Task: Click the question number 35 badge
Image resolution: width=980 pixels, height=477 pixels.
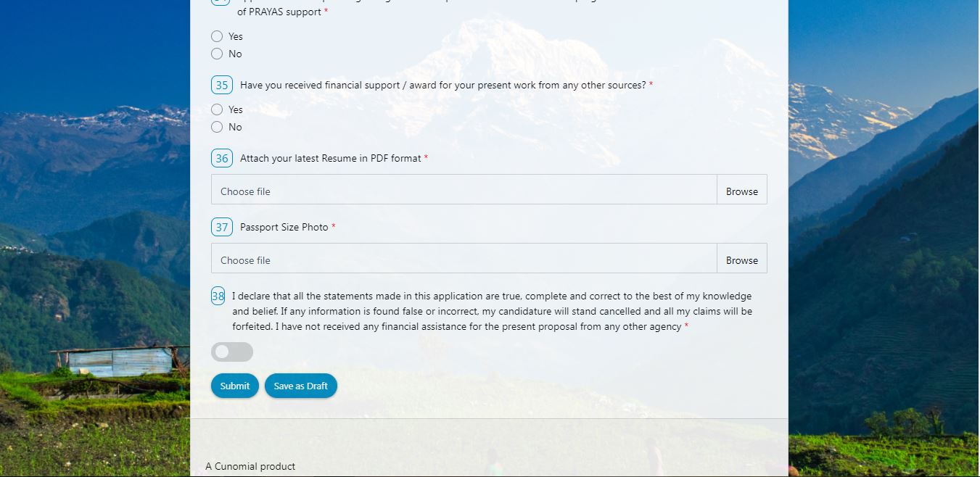Action: coord(222,86)
